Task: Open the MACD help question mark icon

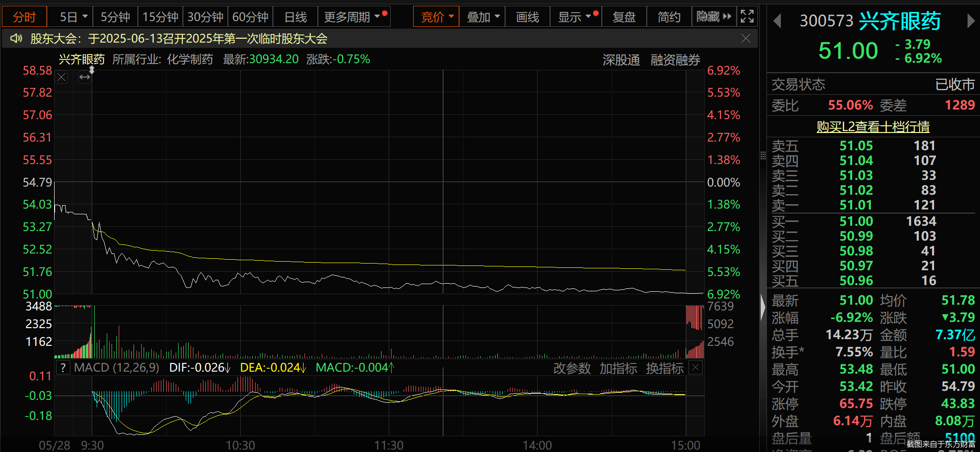Action: pyautogui.click(x=63, y=368)
